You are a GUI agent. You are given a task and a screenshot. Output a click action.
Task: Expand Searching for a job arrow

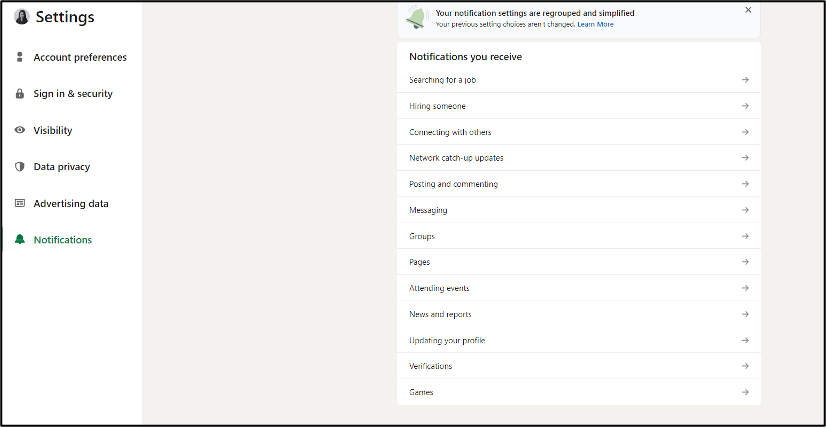745,80
